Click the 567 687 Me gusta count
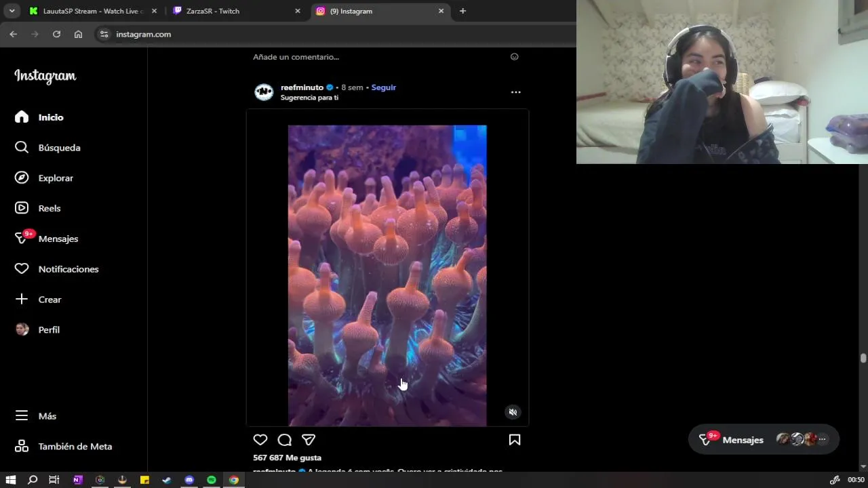The image size is (868, 488). (x=287, y=458)
